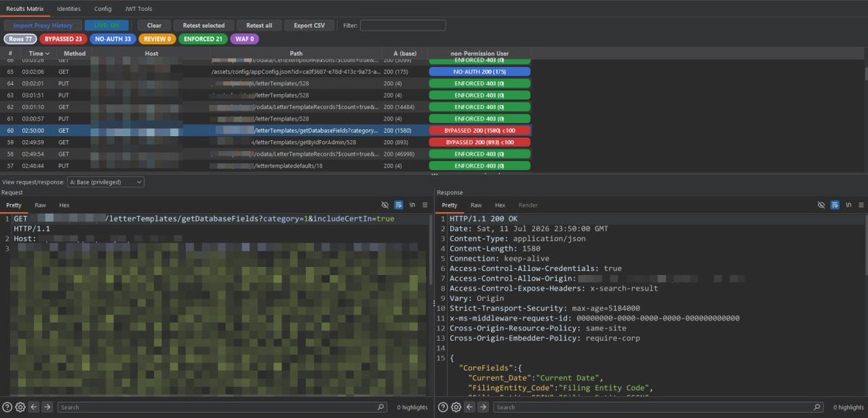Go to next match arrow under Request
This screenshot has height=418, width=868.
[48, 407]
